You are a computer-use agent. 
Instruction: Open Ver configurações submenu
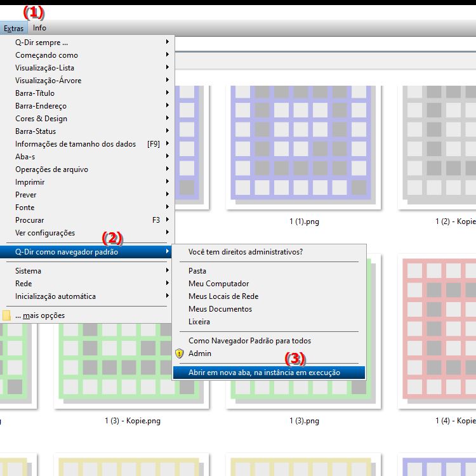click(x=87, y=233)
